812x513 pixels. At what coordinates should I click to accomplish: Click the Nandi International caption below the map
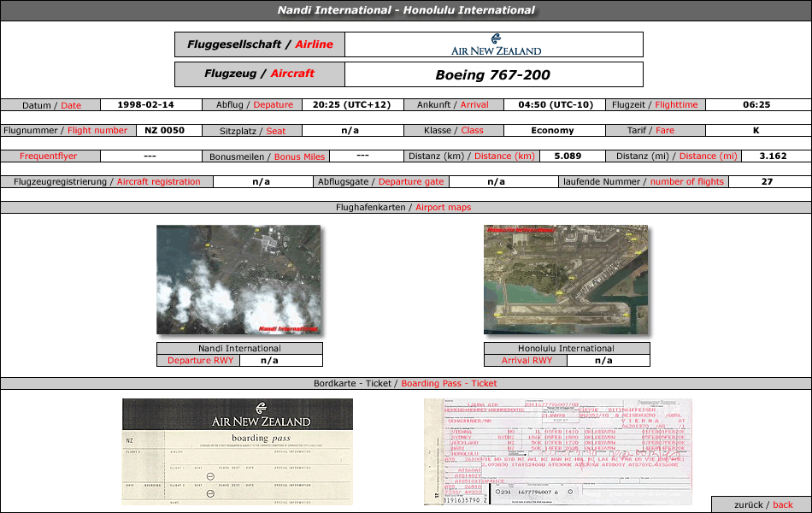point(239,348)
